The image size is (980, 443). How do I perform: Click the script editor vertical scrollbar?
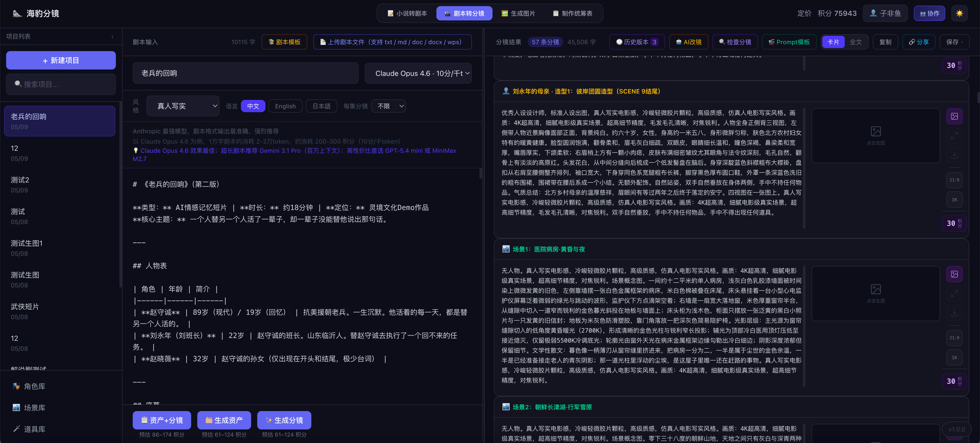(x=481, y=173)
